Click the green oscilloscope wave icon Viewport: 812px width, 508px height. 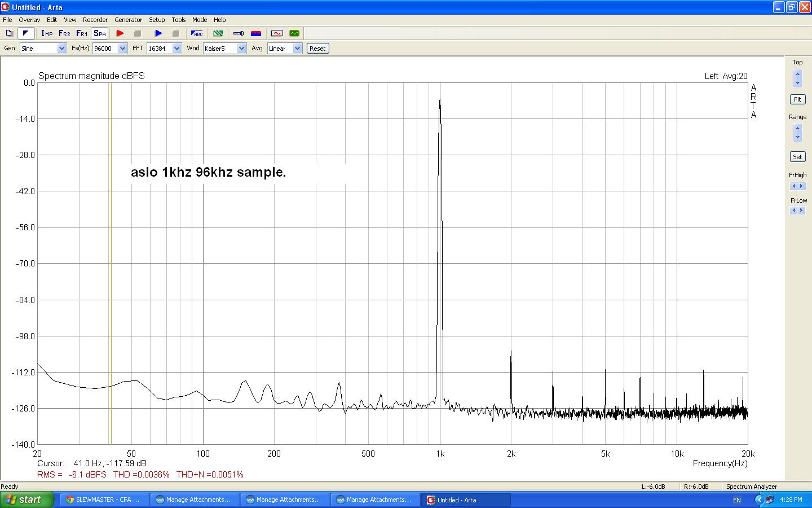(294, 33)
